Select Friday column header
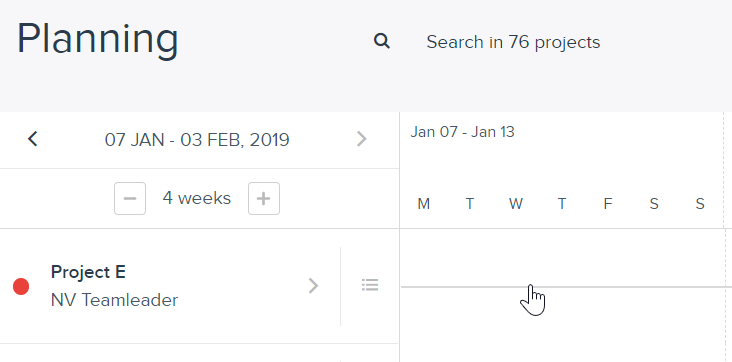Screen dimensions: 732x362 pos(607,204)
